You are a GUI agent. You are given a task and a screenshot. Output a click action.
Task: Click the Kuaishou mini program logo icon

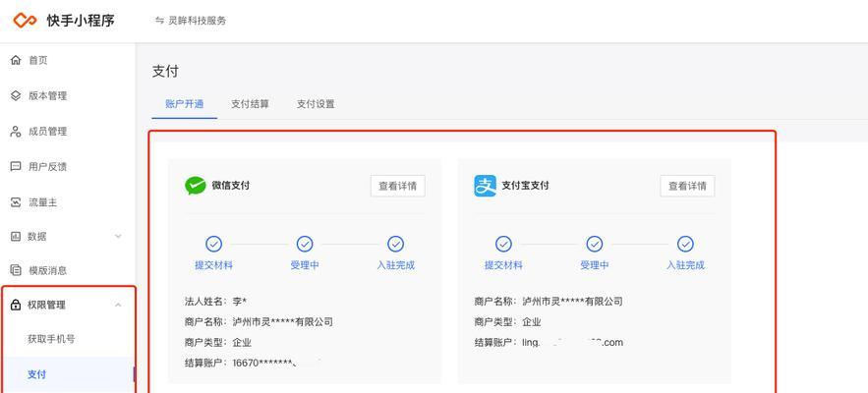tap(25, 21)
